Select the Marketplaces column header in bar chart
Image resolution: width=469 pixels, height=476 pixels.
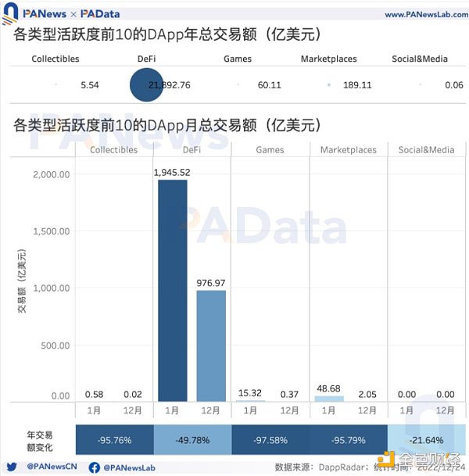[x=349, y=150]
